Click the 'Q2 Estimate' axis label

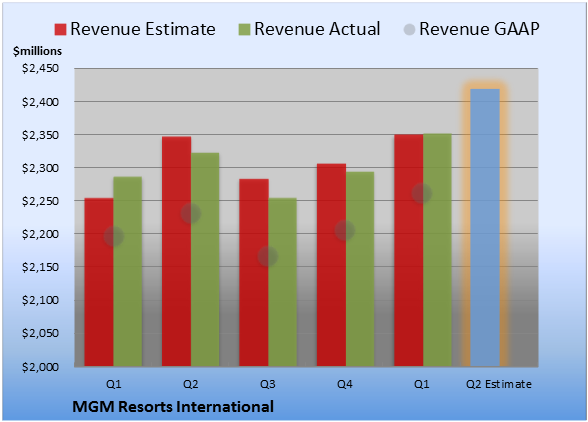tap(499, 384)
